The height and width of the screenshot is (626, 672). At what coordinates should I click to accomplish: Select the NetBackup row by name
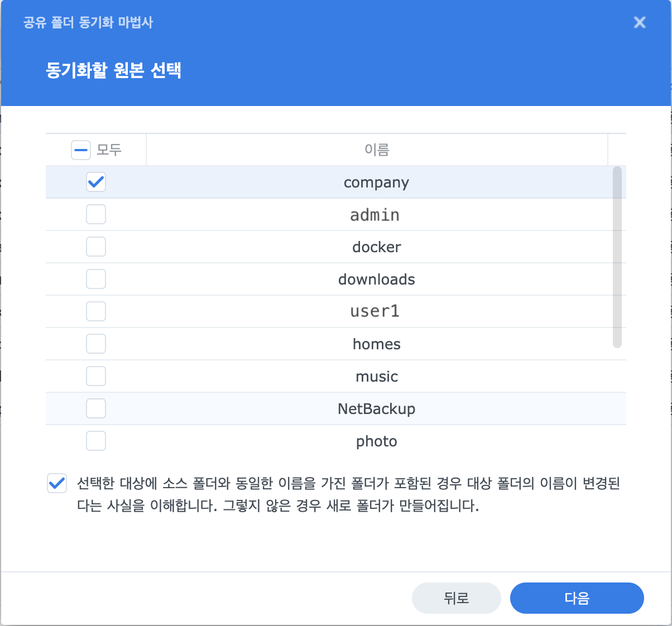pos(377,409)
